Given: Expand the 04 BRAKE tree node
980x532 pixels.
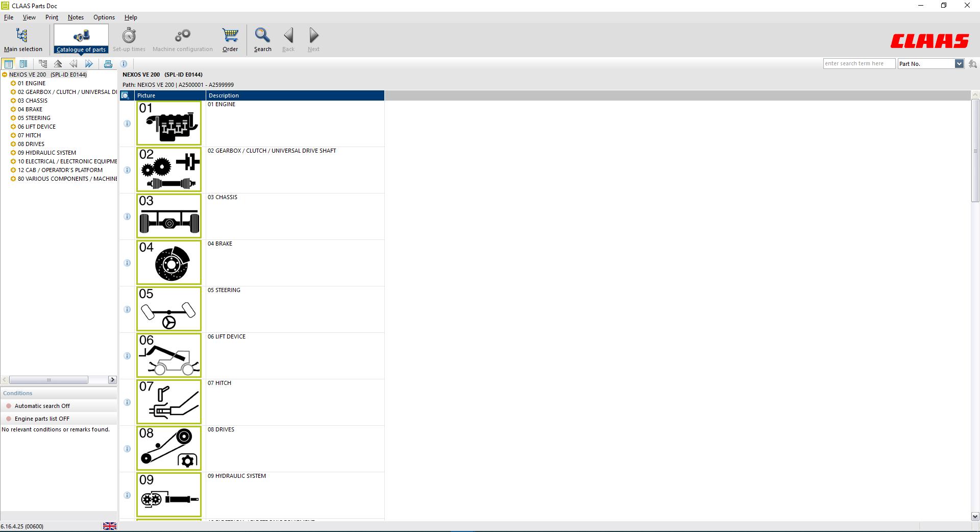Looking at the screenshot, I should tap(13, 109).
